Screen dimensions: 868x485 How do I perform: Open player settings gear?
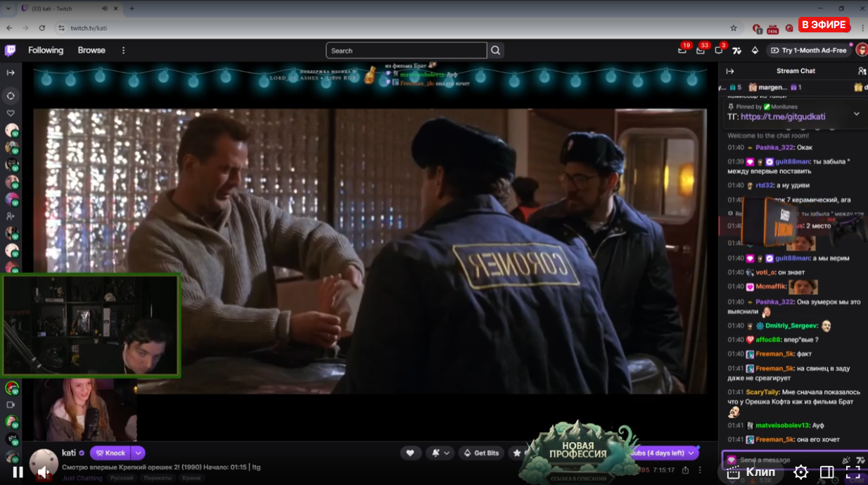(801, 472)
